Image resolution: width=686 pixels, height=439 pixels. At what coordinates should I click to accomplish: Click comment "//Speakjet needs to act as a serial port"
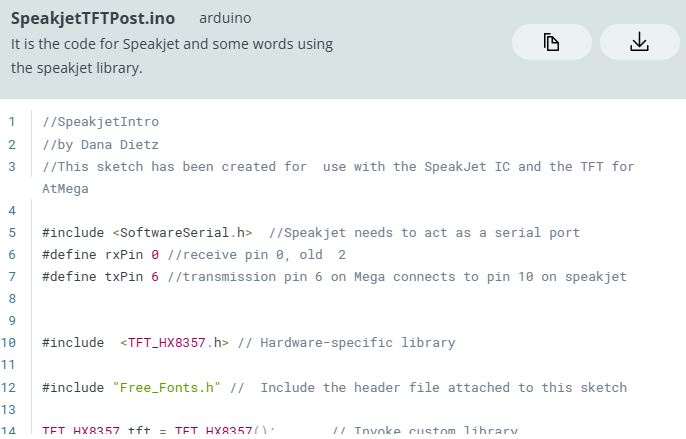point(424,232)
